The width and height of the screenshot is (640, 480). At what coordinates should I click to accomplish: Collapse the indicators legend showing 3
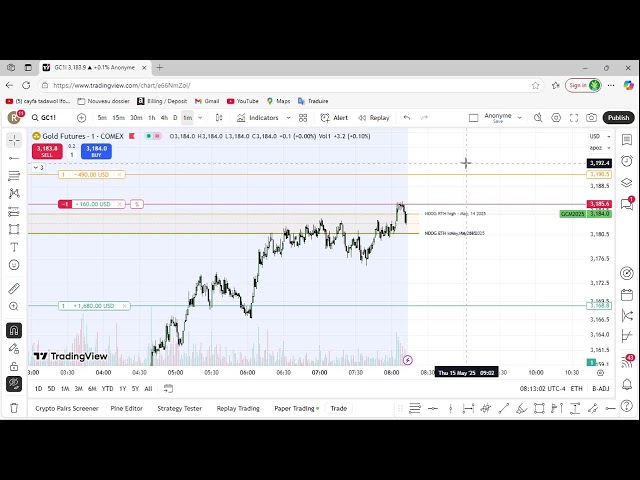click(x=38, y=168)
